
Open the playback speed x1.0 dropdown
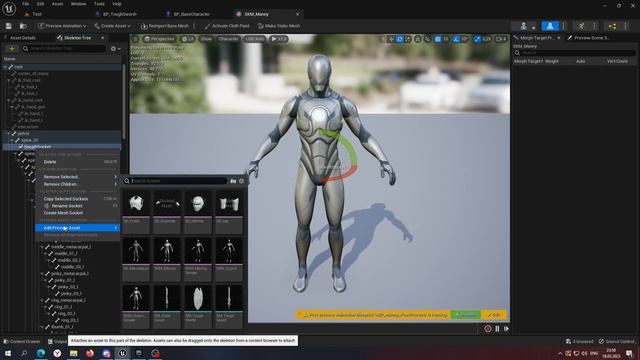(279, 39)
